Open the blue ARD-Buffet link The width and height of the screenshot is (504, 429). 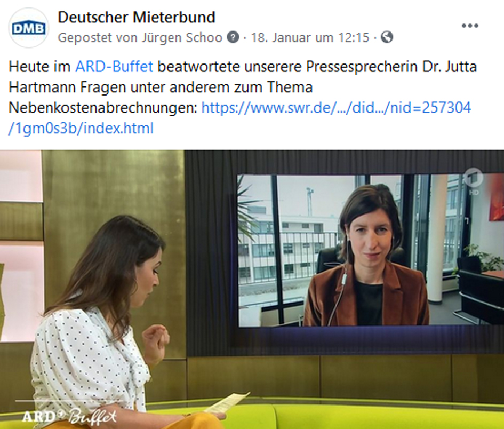(114, 67)
